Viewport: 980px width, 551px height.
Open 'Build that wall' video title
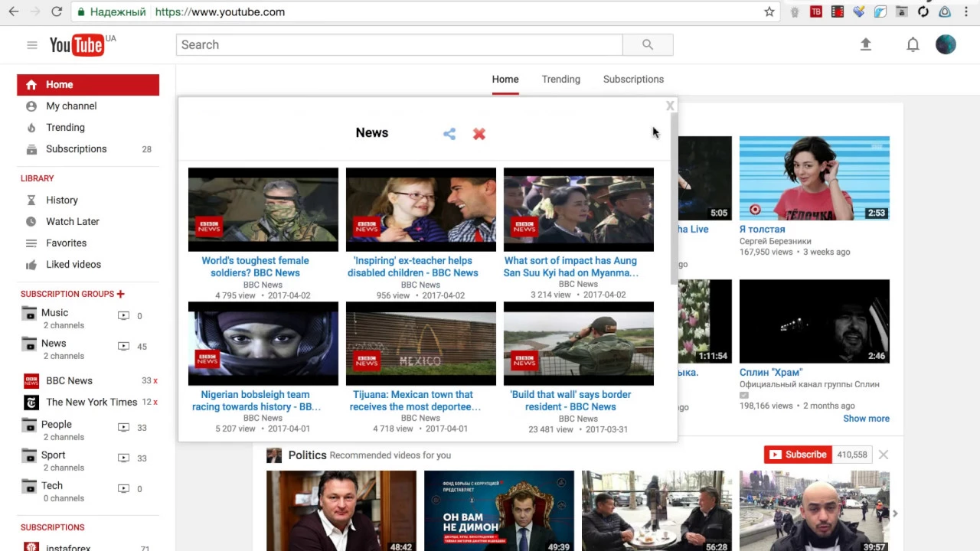click(570, 400)
